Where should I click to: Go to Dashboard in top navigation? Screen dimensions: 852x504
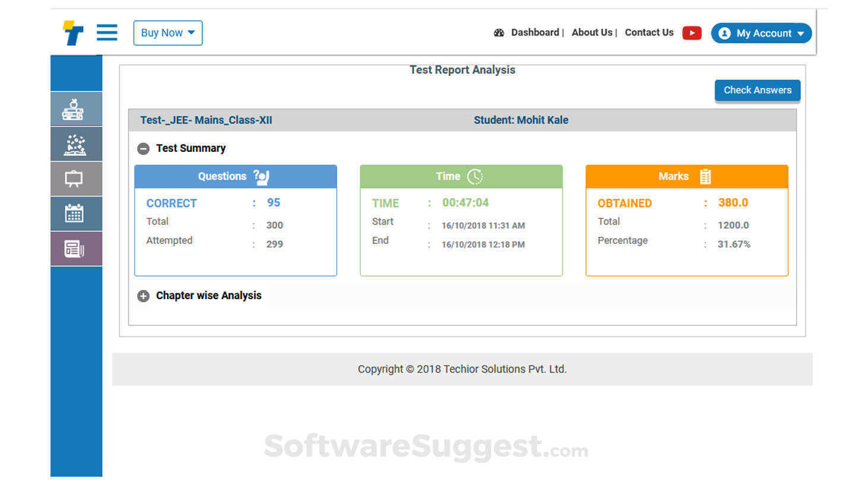pos(535,33)
